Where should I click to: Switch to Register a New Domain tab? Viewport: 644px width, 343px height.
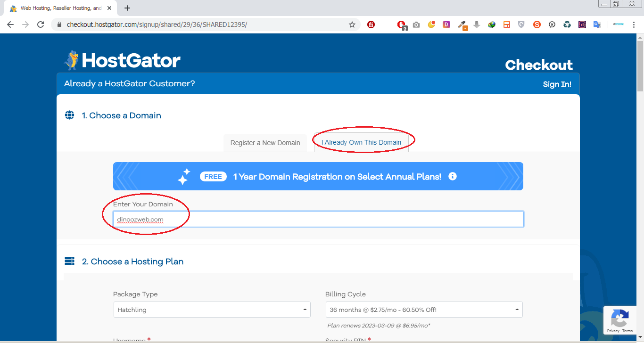[x=265, y=143]
